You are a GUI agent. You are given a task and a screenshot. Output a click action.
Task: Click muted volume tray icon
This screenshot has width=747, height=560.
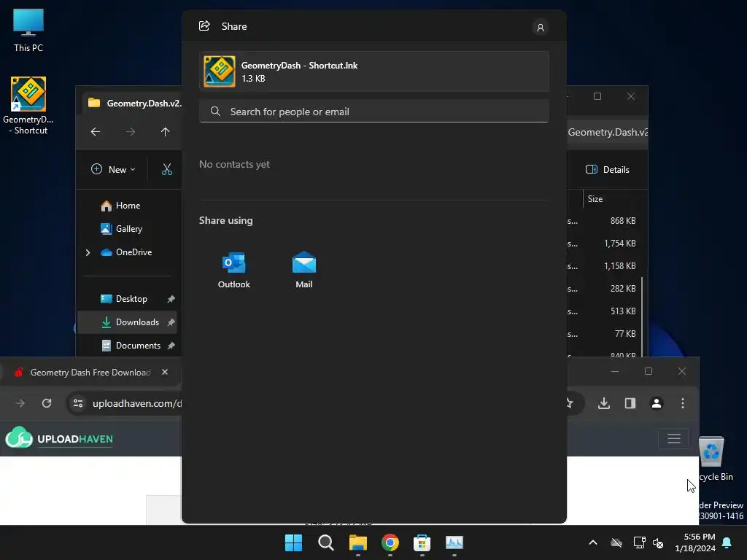click(658, 542)
